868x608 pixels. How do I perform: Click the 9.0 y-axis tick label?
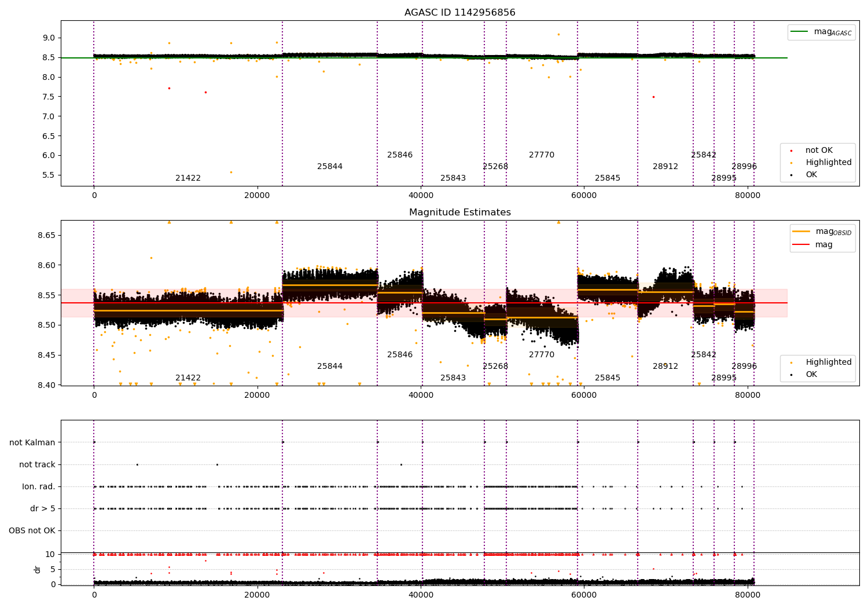(49, 38)
